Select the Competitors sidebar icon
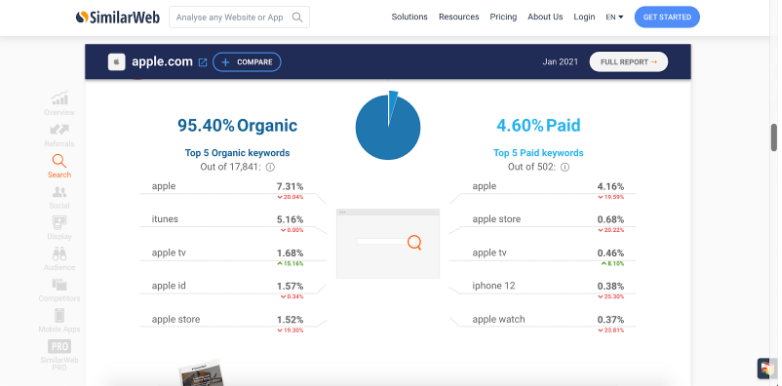The height and width of the screenshot is (386, 782). click(x=59, y=290)
